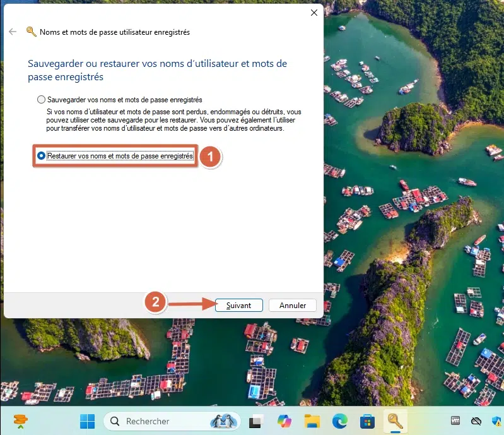Click the Rechercher taskbar search box

point(172,421)
